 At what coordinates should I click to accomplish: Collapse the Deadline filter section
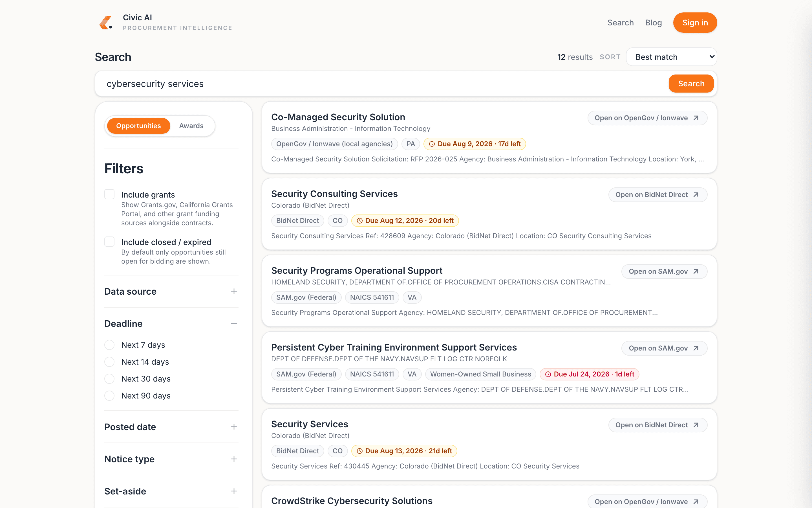171,323
